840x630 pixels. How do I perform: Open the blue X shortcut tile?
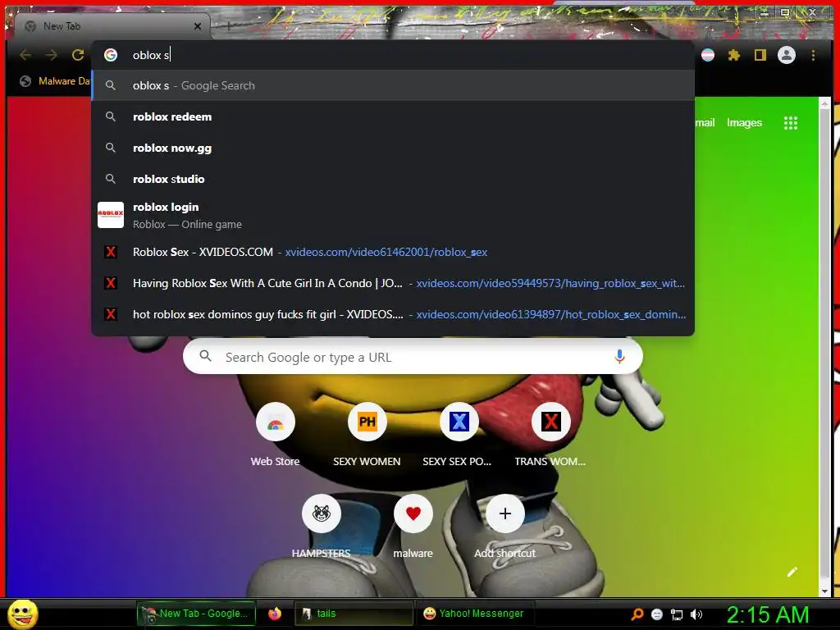pos(459,422)
